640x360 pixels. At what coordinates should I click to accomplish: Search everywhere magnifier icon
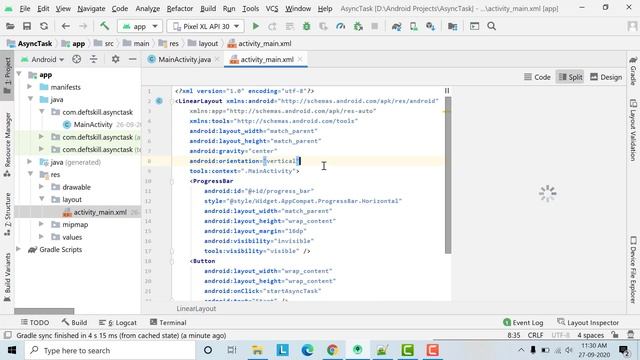[491, 26]
